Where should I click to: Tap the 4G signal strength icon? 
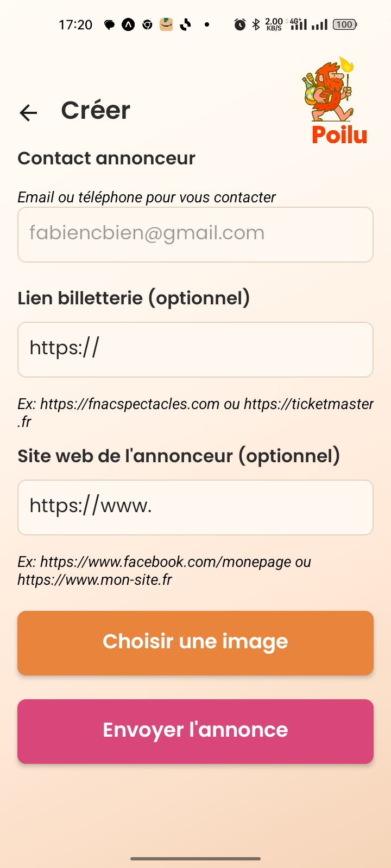pos(298,24)
